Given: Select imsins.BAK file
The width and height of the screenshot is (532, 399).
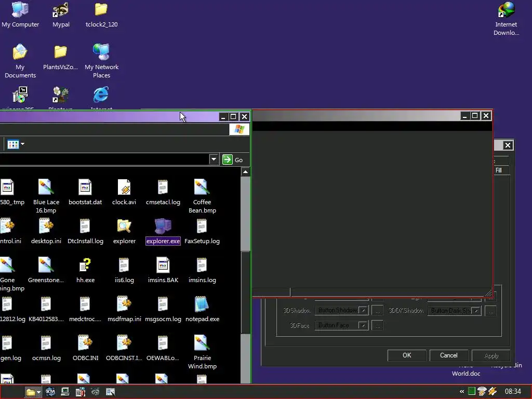Looking at the screenshot, I should tap(163, 270).
